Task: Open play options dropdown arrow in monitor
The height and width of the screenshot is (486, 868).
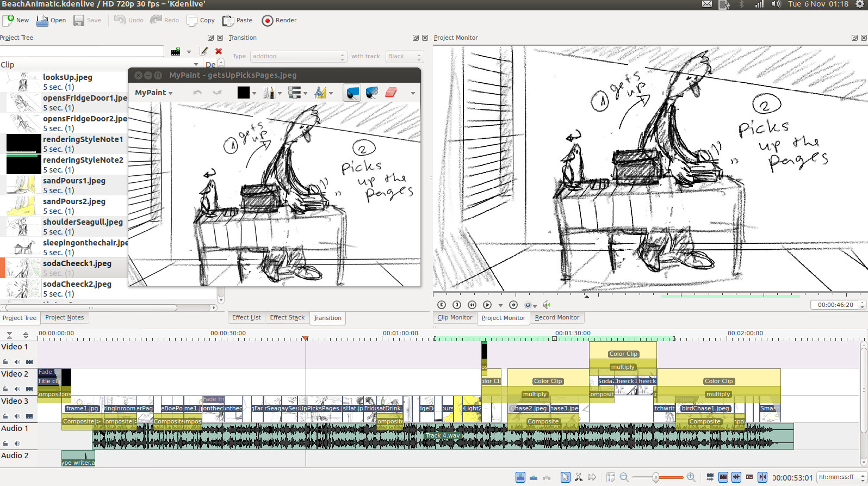Action: point(500,305)
